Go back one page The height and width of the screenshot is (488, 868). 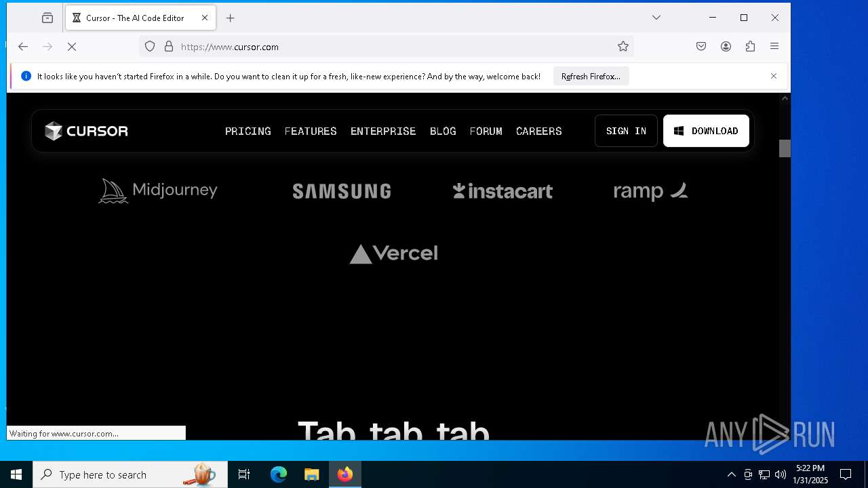[23, 47]
